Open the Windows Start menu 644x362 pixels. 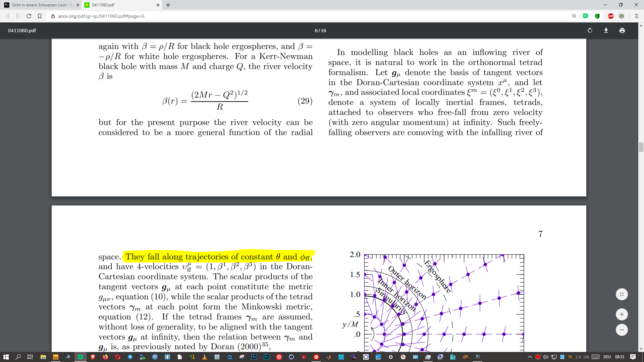tap(6, 357)
